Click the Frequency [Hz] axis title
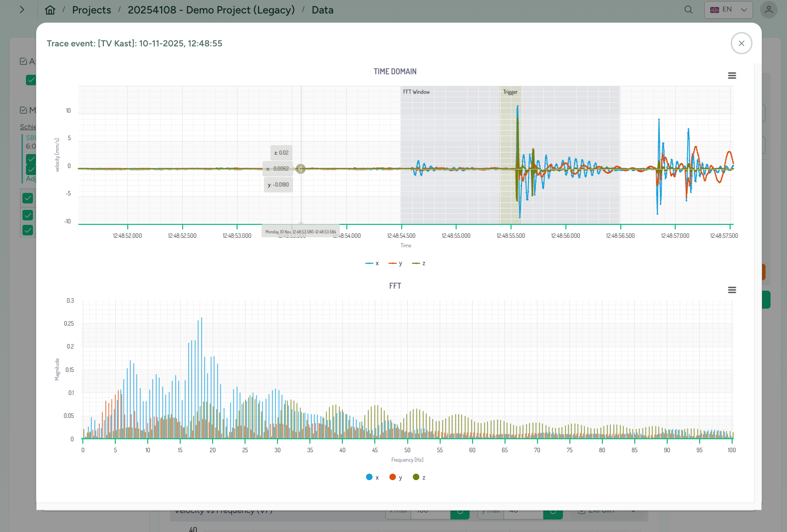 tap(407, 460)
